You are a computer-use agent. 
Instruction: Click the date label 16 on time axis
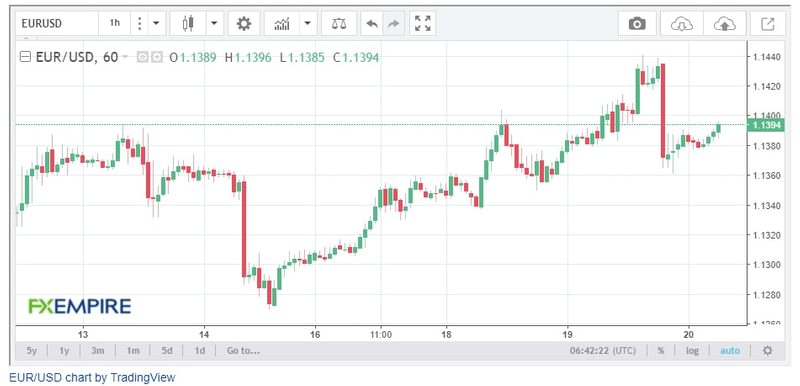coord(315,335)
